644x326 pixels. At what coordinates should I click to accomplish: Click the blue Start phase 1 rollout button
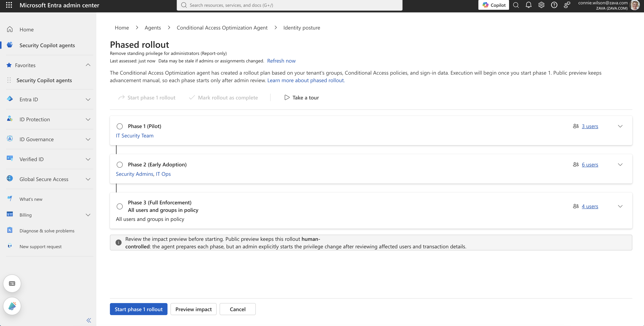pos(139,309)
